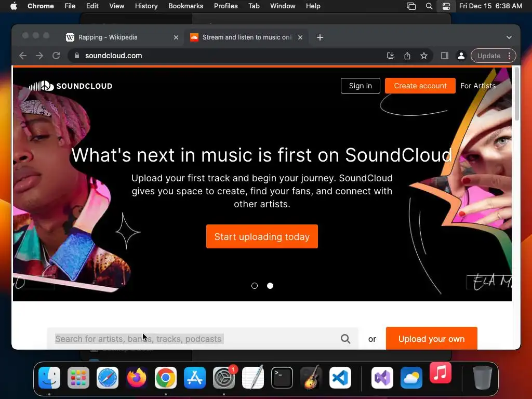Open Finder from the Dock
532x399 pixels.
coord(49,378)
